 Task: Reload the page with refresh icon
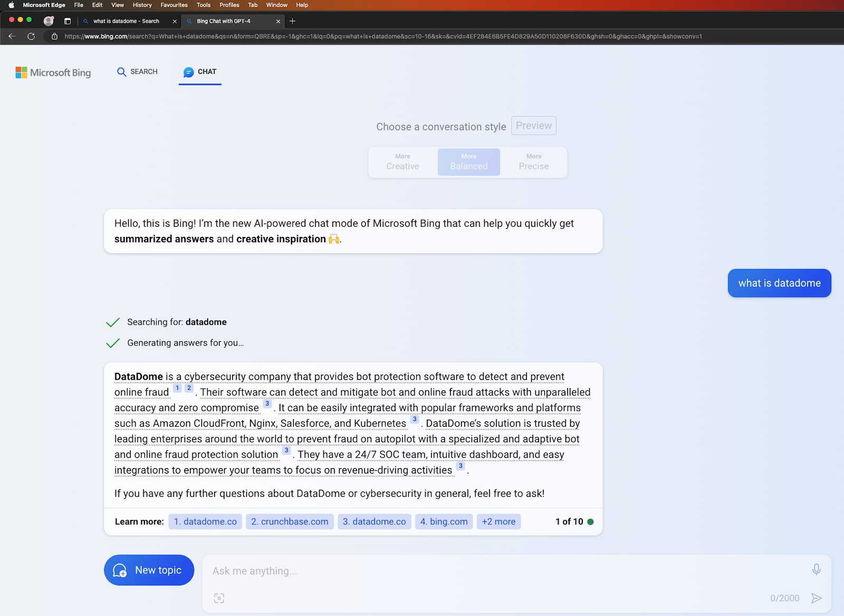(x=31, y=36)
